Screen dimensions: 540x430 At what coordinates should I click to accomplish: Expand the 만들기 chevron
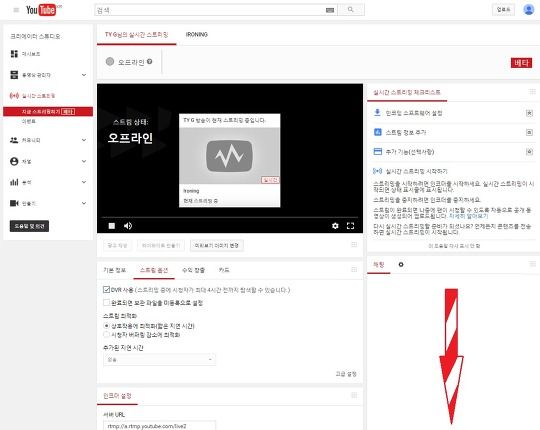point(84,203)
